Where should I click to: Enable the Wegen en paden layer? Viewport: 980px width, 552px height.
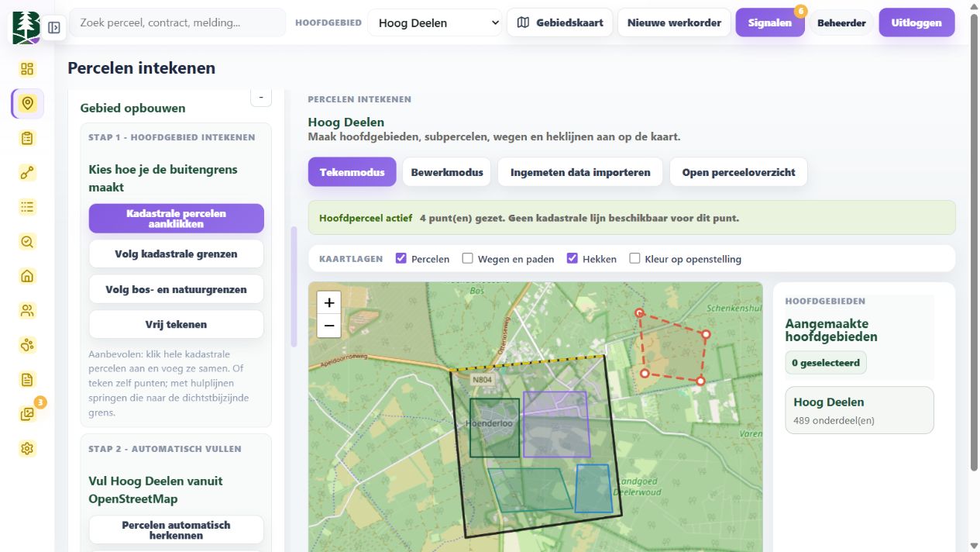468,258
